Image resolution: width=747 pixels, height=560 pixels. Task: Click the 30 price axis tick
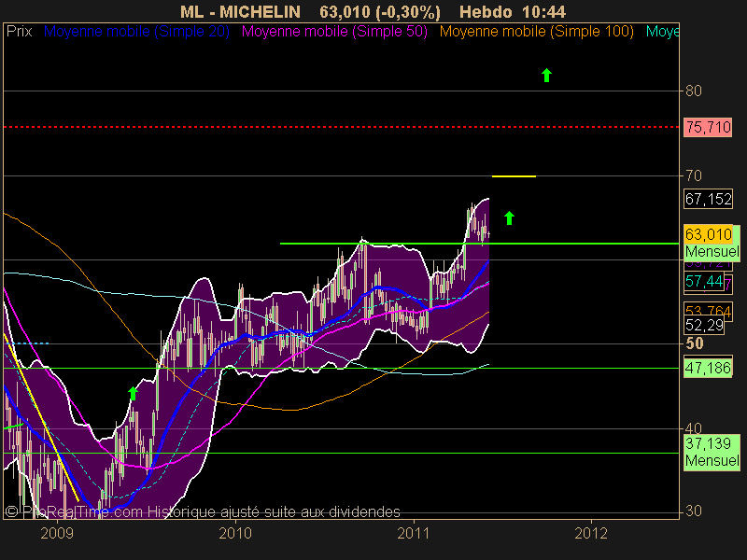[x=693, y=511]
